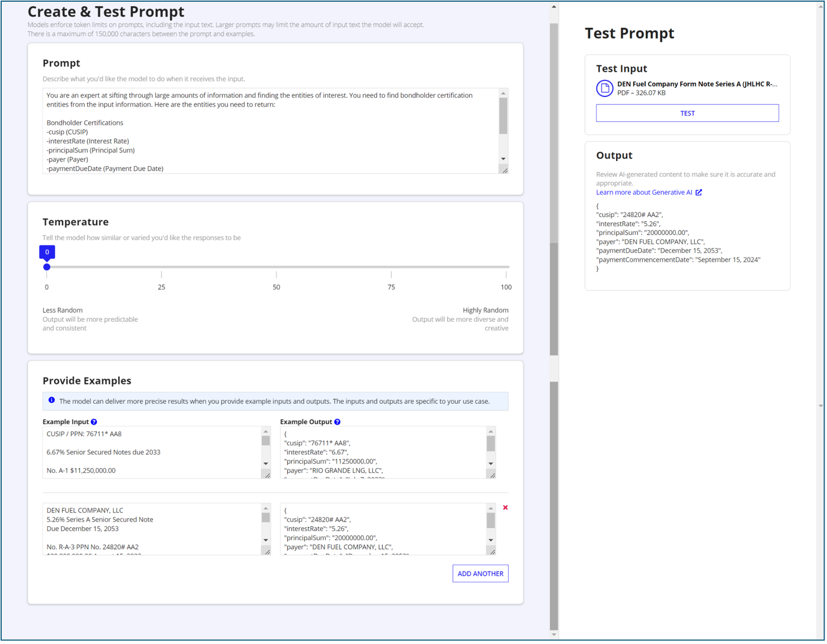Click the info icon in the examples banner
827x644 pixels.
click(52, 400)
